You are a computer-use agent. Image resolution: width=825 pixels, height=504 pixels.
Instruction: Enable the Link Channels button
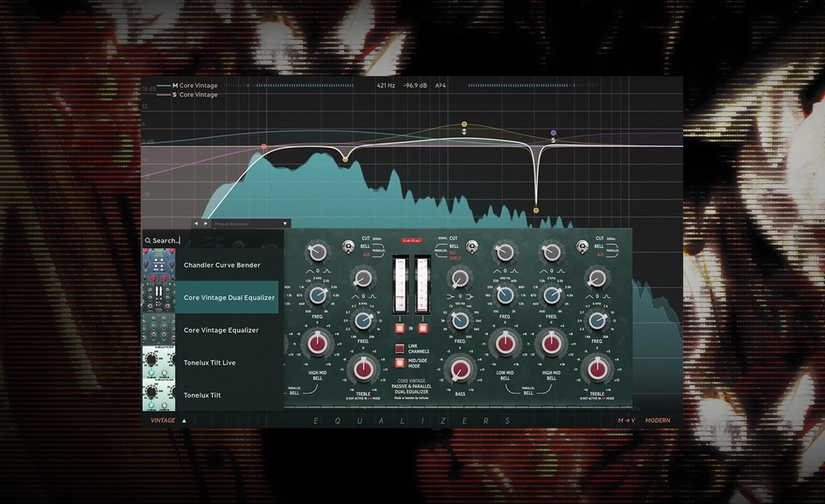tap(400, 348)
